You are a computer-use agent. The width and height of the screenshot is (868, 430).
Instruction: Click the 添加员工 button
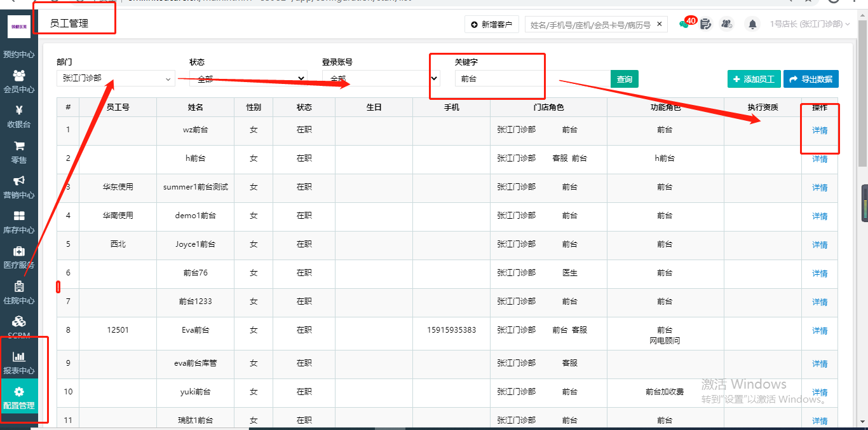click(754, 79)
